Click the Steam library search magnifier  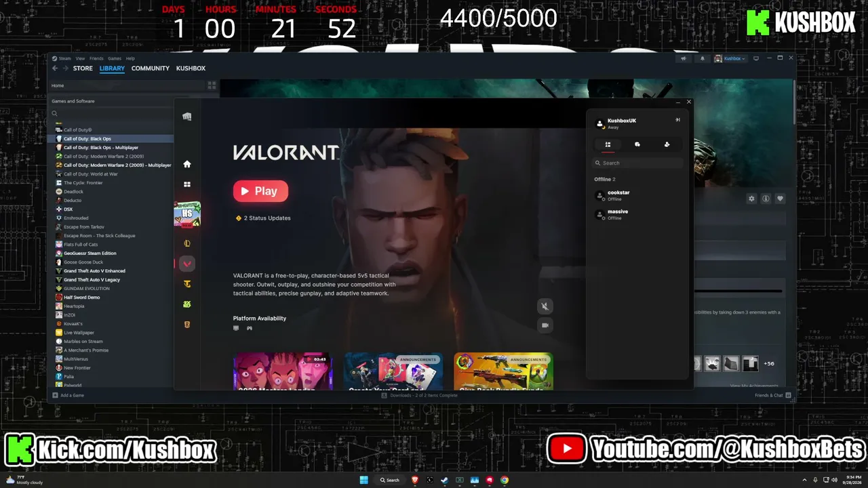tap(55, 114)
